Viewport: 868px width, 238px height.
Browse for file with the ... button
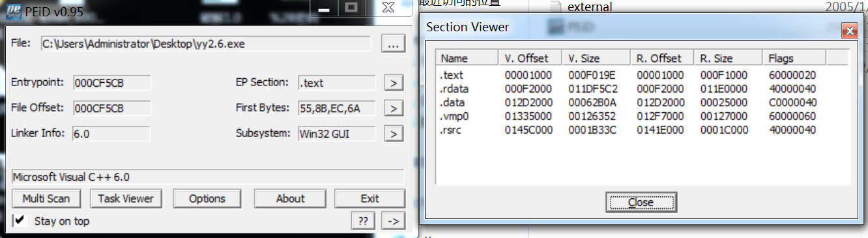(393, 44)
